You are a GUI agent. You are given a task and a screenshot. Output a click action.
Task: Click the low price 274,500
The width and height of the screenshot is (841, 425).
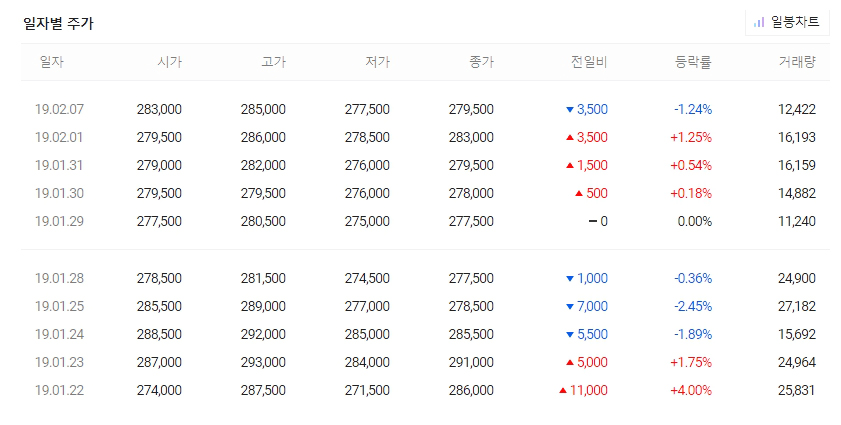click(367, 279)
